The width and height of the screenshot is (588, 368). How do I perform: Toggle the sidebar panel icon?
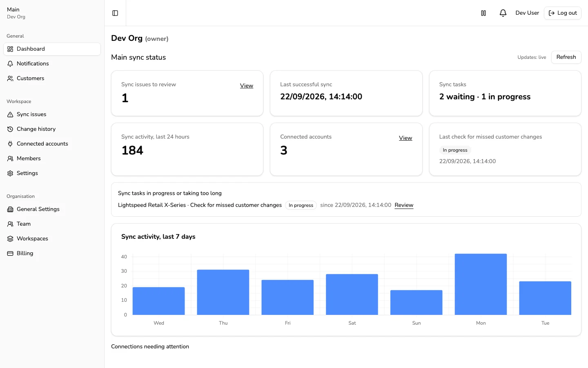tap(115, 13)
